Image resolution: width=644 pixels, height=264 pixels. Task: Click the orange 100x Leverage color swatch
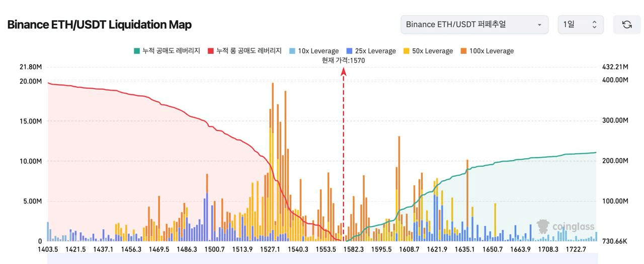coord(463,51)
